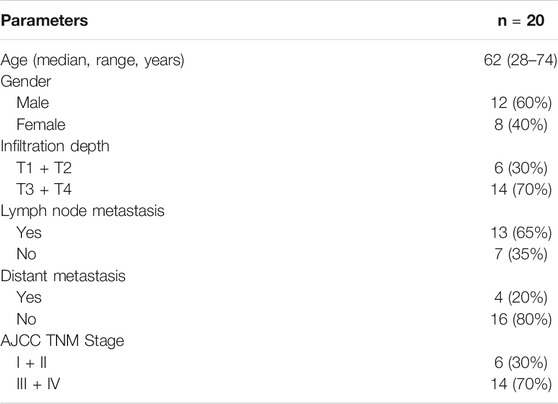Click the 4 (20%) distant metastasis value
The image size is (558, 404).
tap(521, 298)
